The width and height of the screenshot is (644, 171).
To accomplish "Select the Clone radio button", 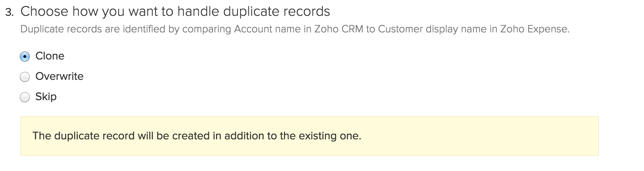I will click(25, 56).
